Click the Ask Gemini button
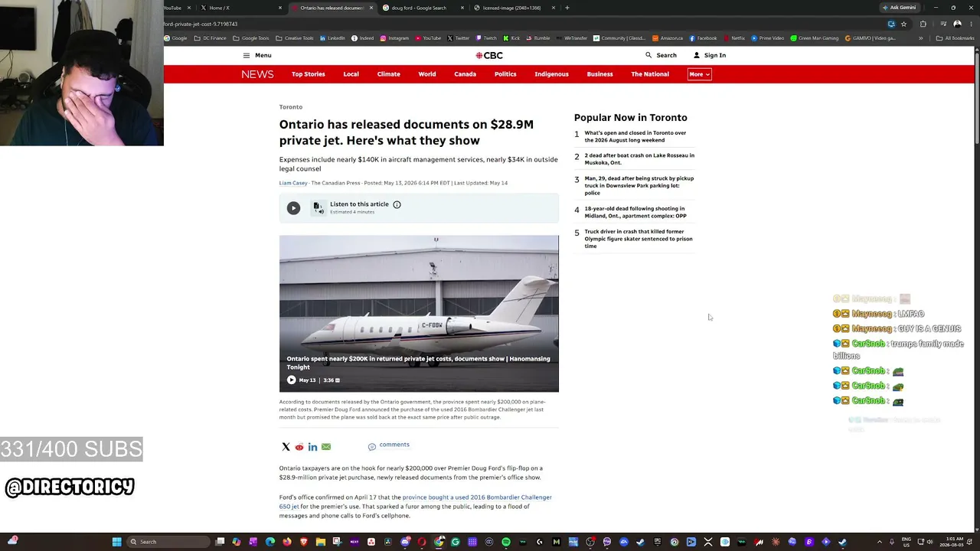Image resolution: width=980 pixels, height=551 pixels. pos(899,8)
